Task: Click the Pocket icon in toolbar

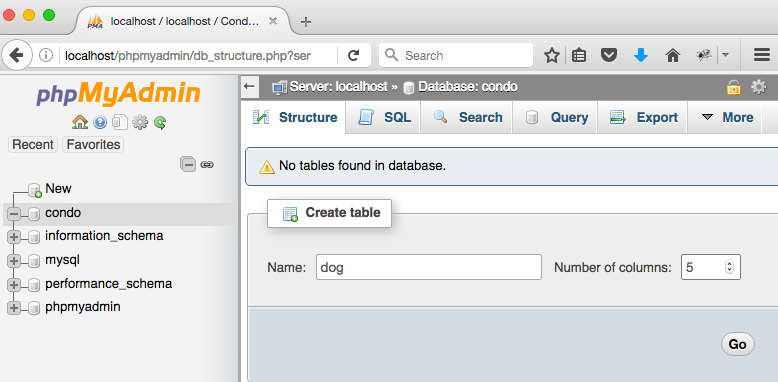Action: [x=609, y=55]
